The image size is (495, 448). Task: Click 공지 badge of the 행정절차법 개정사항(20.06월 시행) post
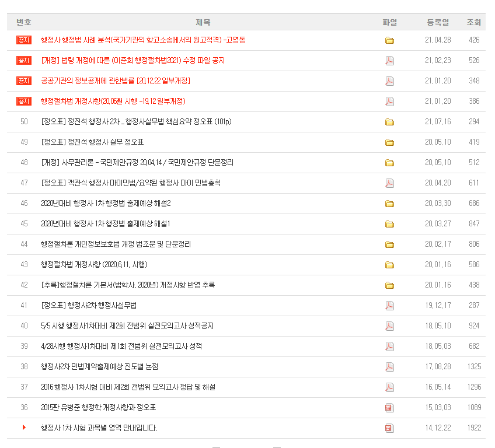tap(24, 101)
